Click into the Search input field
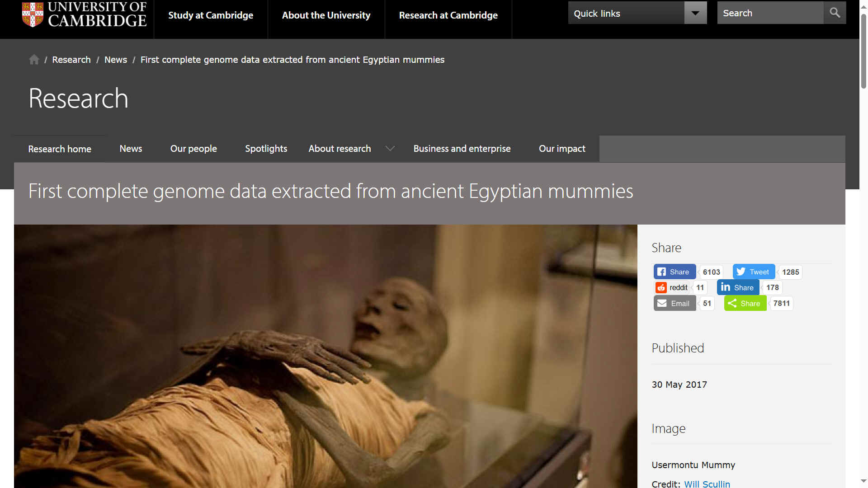 point(770,13)
